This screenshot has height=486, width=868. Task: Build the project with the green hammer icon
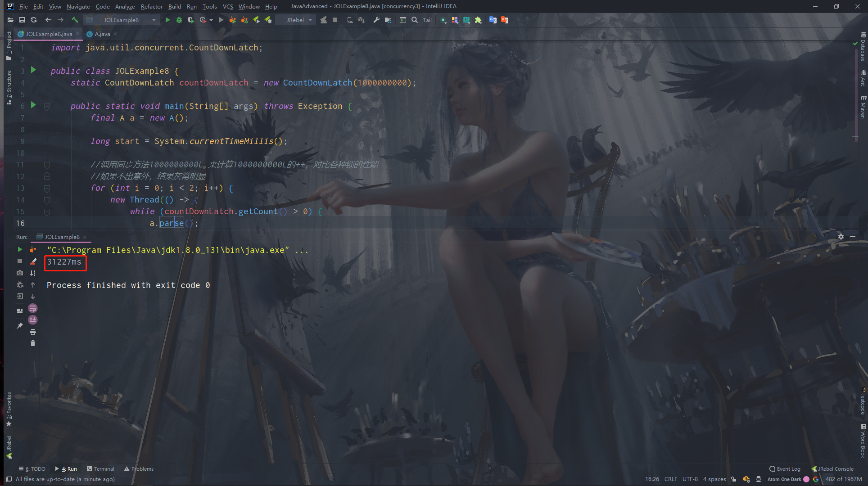point(75,20)
